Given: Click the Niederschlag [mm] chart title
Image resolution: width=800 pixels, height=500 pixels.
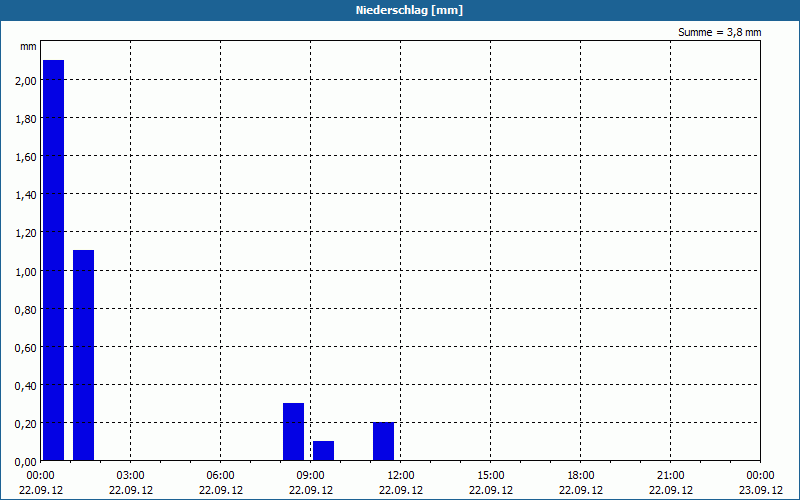Looking at the screenshot, I should [x=409, y=10].
